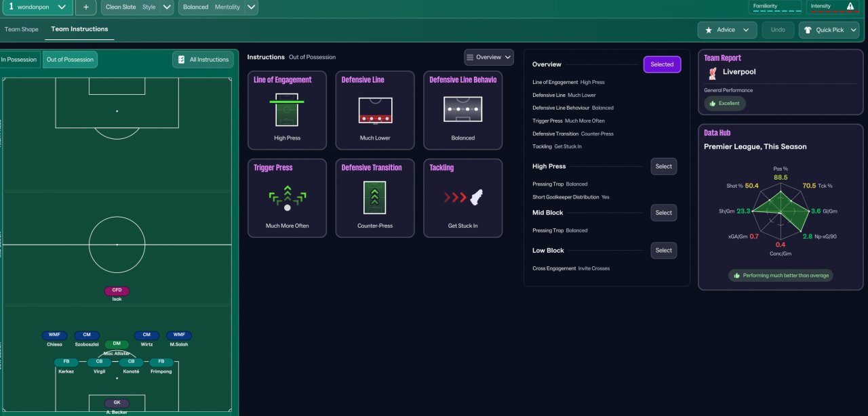
Task: Switch to In Possession view
Action: 19,60
